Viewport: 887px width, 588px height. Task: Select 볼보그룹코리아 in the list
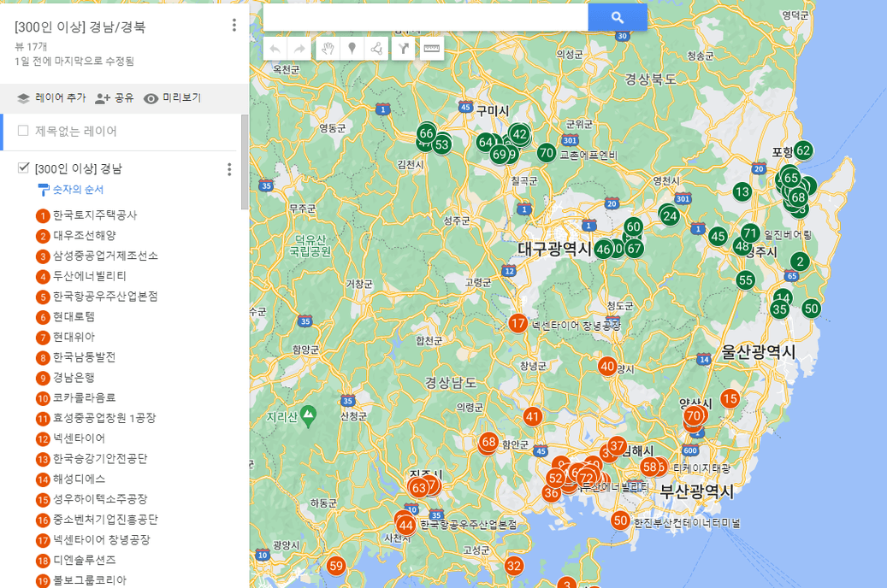tap(89, 580)
